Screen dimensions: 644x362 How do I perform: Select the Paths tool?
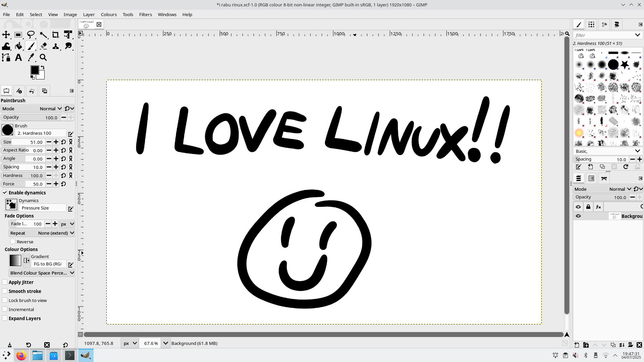click(6, 57)
